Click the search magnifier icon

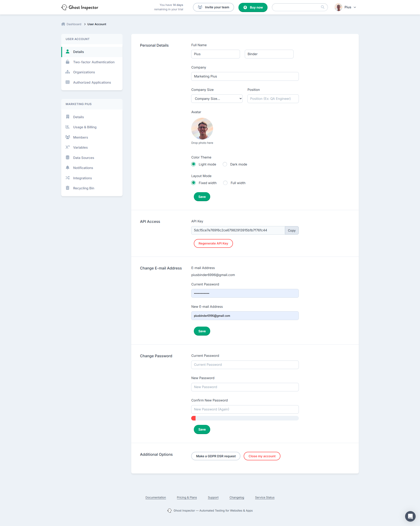click(322, 7)
